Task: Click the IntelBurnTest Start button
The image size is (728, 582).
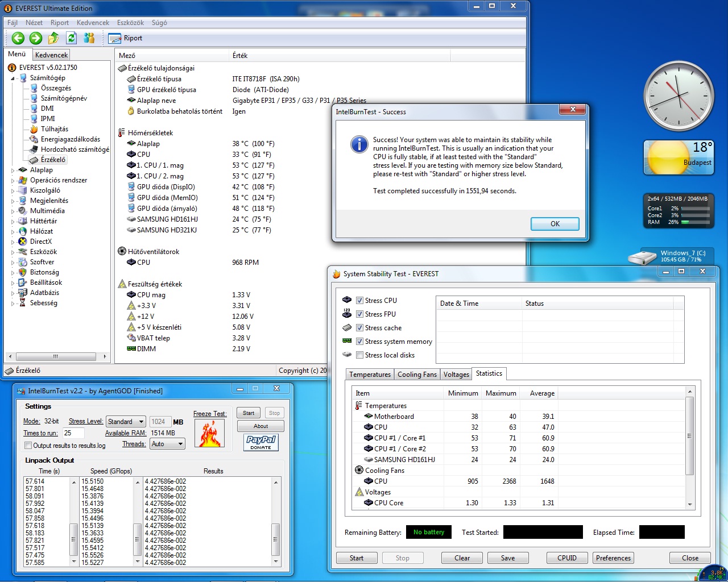Action: (x=249, y=413)
